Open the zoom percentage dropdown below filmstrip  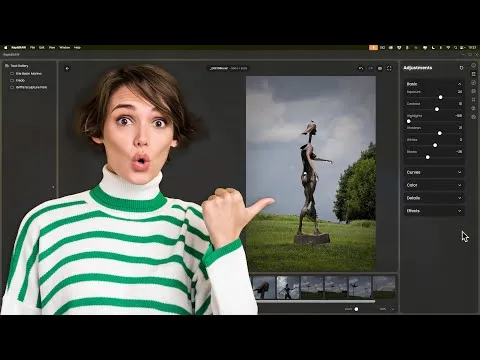pos(393,309)
